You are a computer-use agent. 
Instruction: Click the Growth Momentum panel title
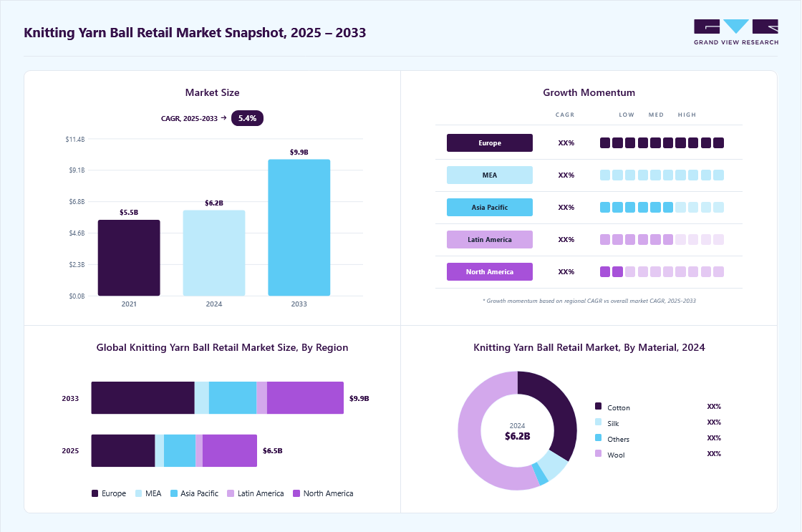pos(589,92)
